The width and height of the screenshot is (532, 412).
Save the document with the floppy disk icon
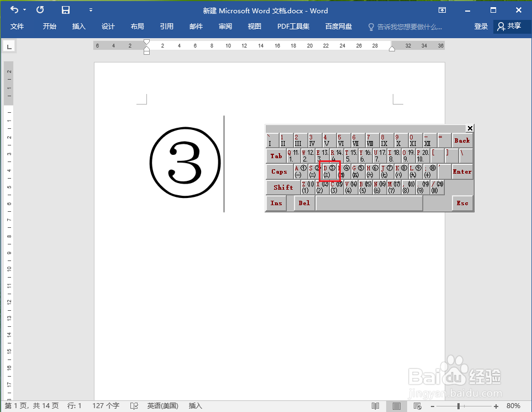click(66, 10)
